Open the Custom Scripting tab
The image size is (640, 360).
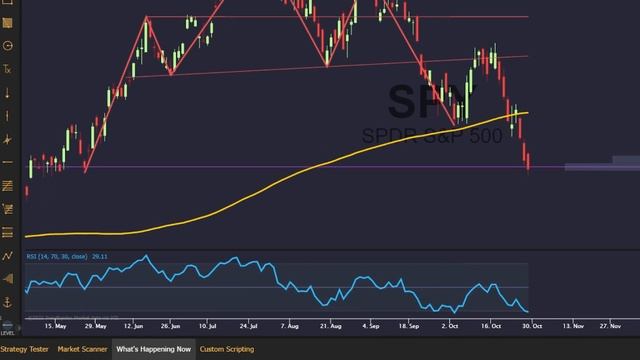(x=227, y=349)
